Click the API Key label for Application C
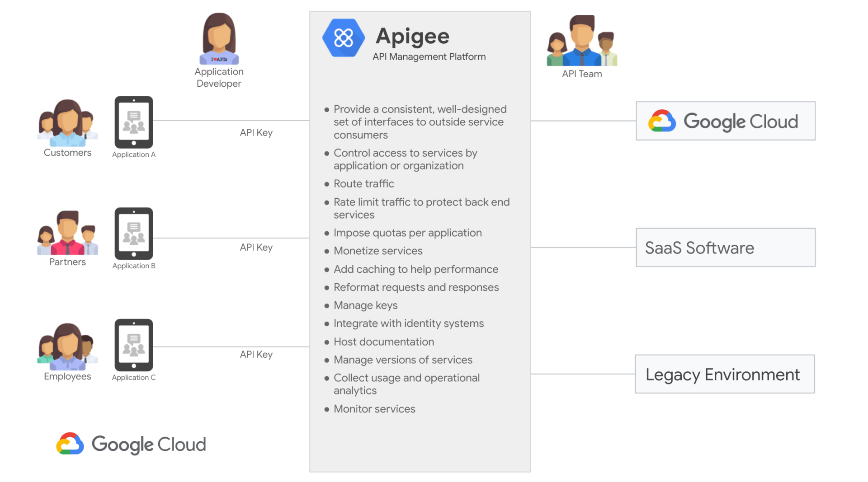 [x=256, y=355]
